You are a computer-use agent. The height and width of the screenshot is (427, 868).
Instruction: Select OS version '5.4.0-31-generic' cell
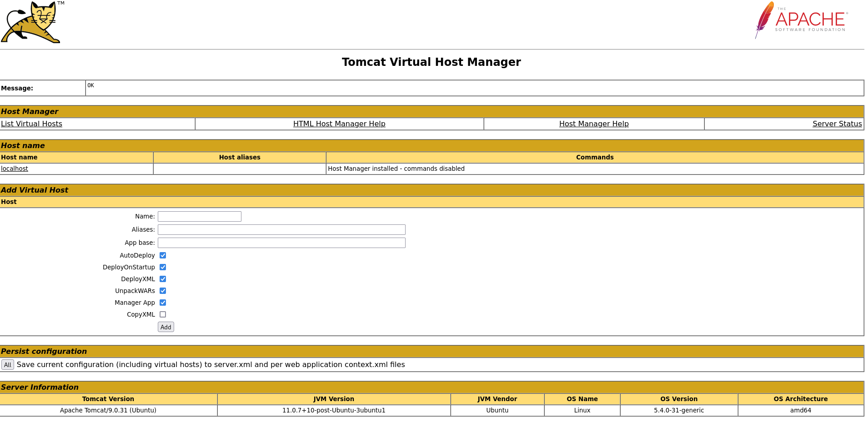[679, 410]
